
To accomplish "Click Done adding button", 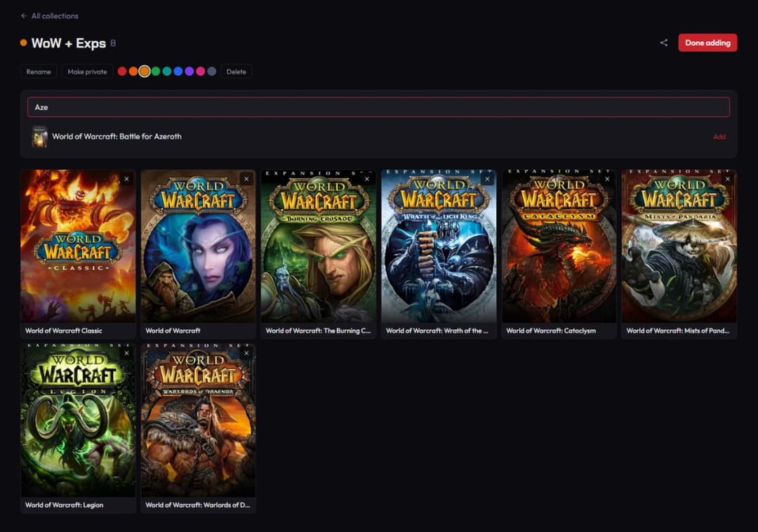I will point(707,43).
